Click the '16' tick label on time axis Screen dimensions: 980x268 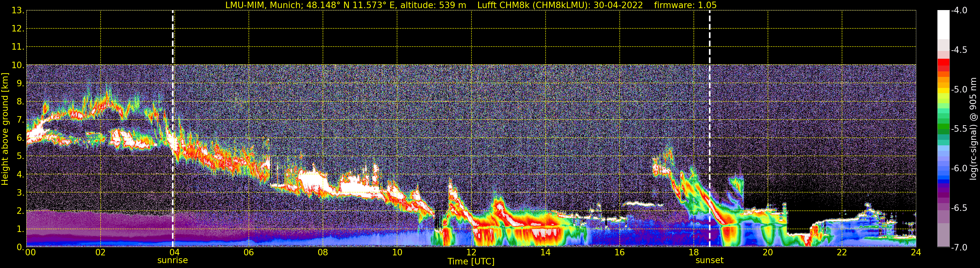point(620,252)
